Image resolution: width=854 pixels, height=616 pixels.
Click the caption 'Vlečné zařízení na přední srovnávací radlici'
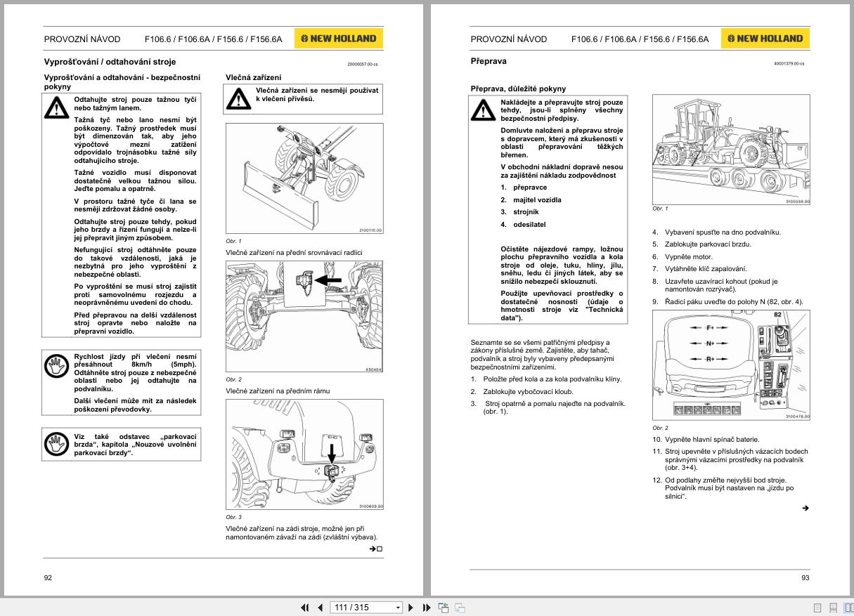tap(295, 253)
